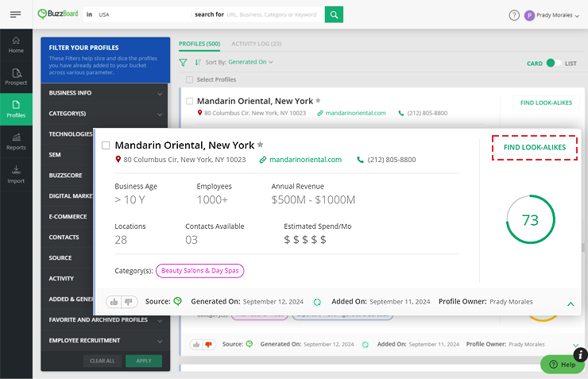Viewport: 588px width, 379px height.
Task: Click thumbs up in popup card footer
Action: (x=114, y=302)
